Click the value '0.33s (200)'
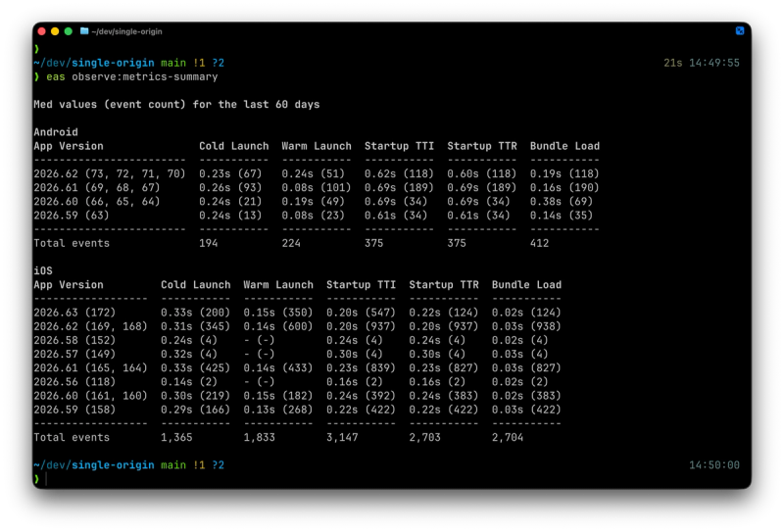Screen dimensions: 784x532 click(195, 313)
